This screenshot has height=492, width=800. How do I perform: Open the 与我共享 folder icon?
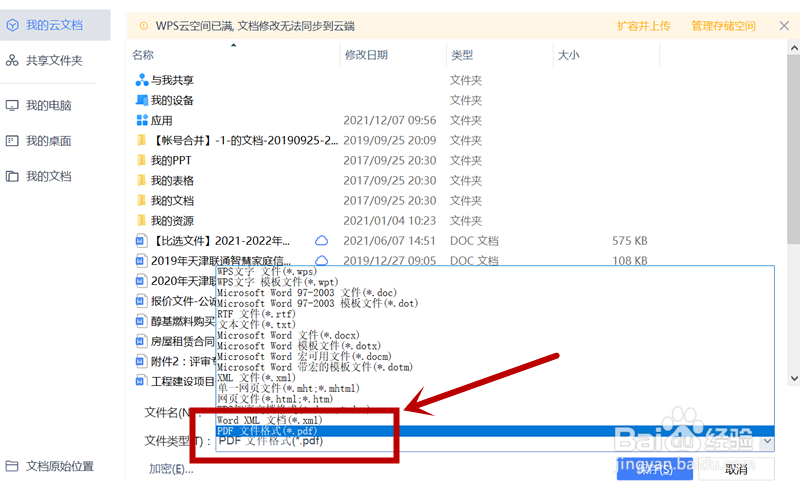(141, 80)
